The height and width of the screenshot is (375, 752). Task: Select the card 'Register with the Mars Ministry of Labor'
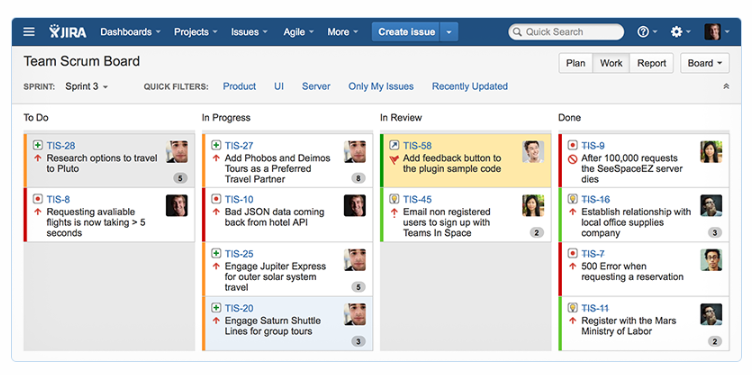click(644, 324)
